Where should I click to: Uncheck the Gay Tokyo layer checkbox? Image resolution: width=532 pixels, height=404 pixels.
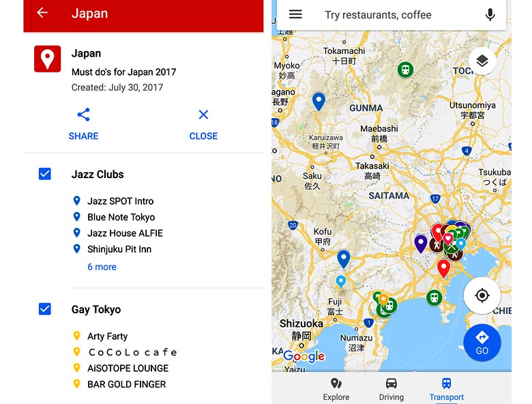[45, 309]
